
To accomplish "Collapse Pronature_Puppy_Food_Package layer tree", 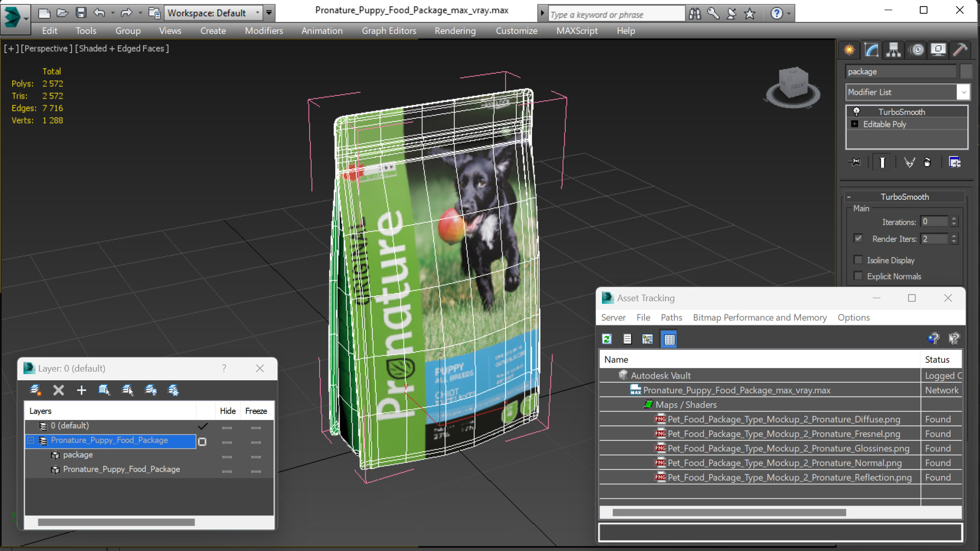I will pyautogui.click(x=31, y=440).
